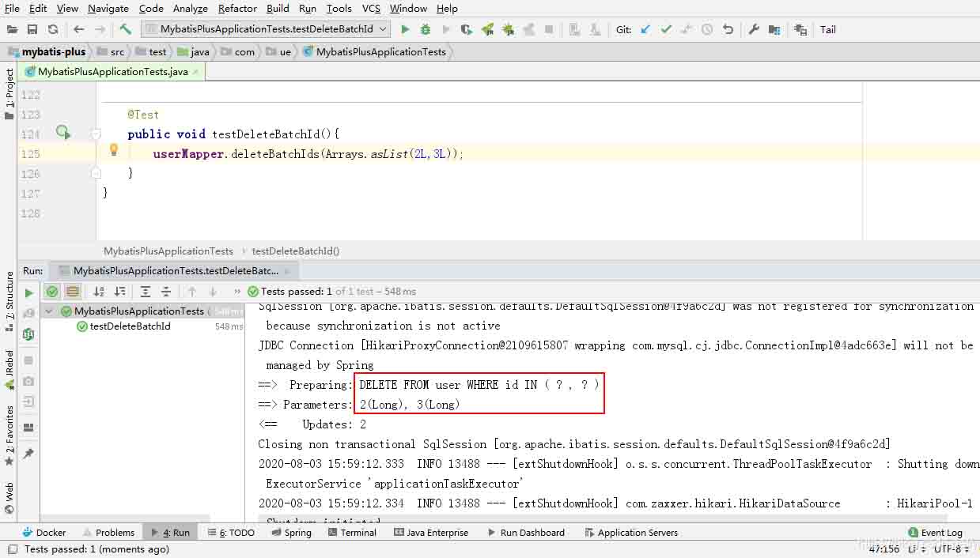This screenshot has height=558, width=980.
Task: Open project files toolbar icon
Action: coord(12,29)
